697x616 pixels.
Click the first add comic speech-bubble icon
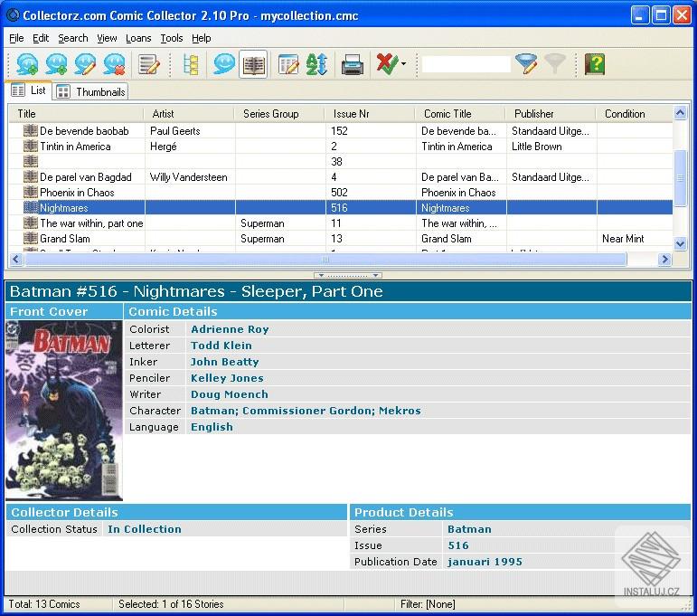tap(27, 64)
